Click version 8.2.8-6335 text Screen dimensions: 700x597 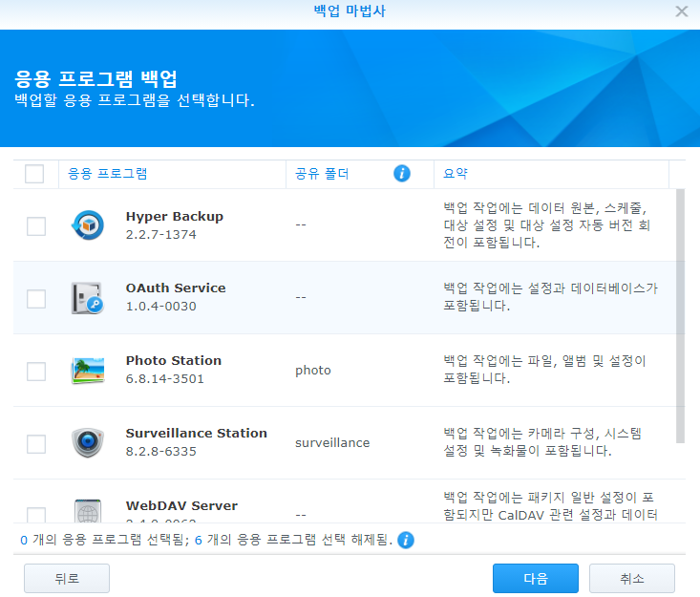pyautogui.click(x=160, y=452)
